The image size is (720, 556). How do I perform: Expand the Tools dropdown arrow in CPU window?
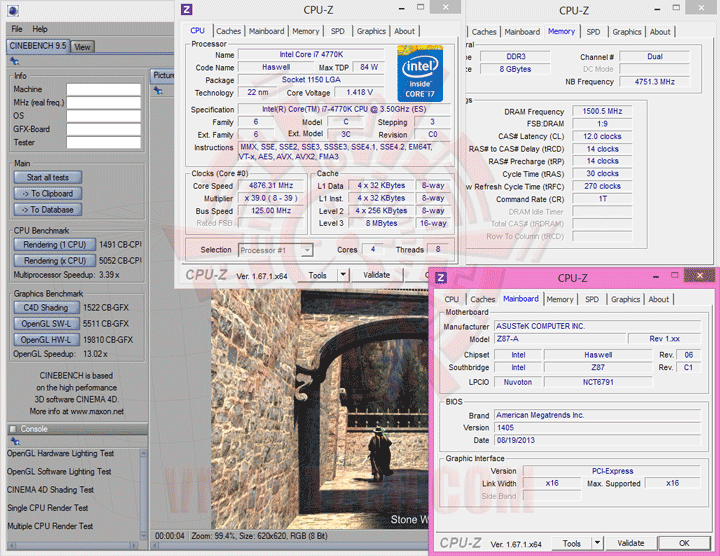pos(343,274)
